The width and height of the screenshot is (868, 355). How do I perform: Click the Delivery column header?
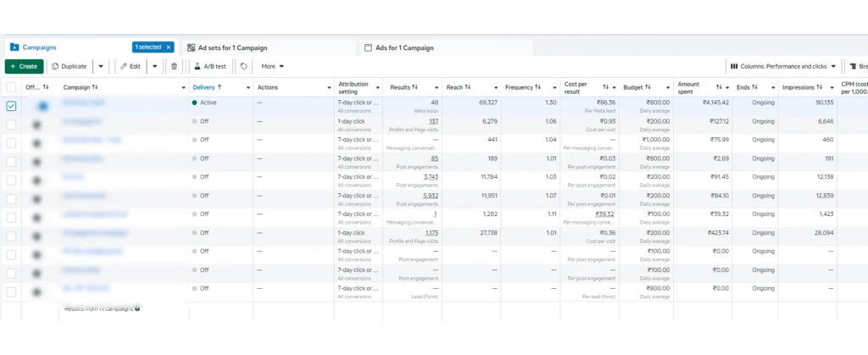(x=207, y=87)
